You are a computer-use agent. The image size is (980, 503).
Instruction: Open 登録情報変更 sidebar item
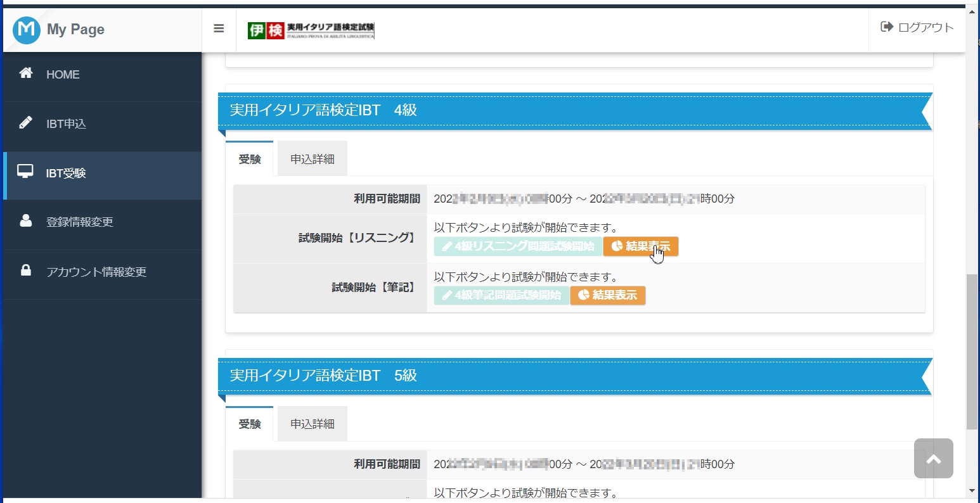click(x=102, y=222)
